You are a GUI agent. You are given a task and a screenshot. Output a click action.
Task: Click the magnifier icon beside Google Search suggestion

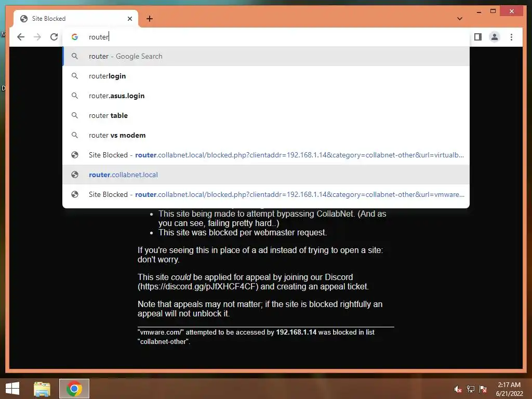(x=75, y=56)
